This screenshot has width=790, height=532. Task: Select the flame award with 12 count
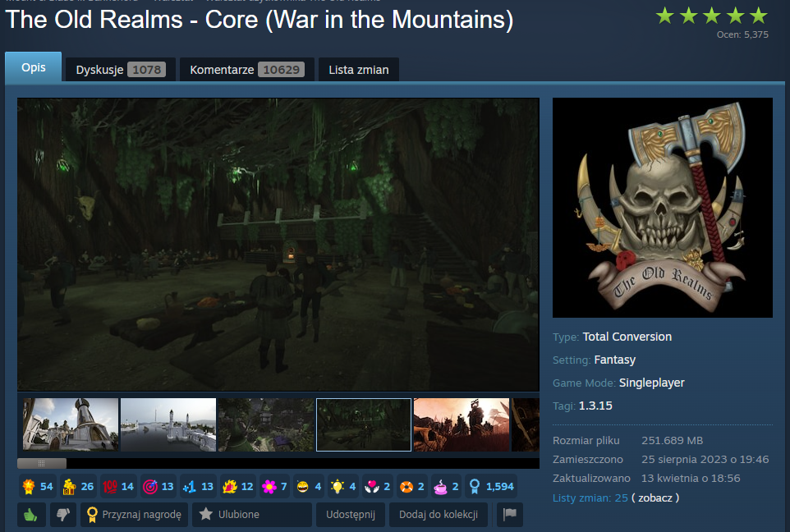pos(238,487)
